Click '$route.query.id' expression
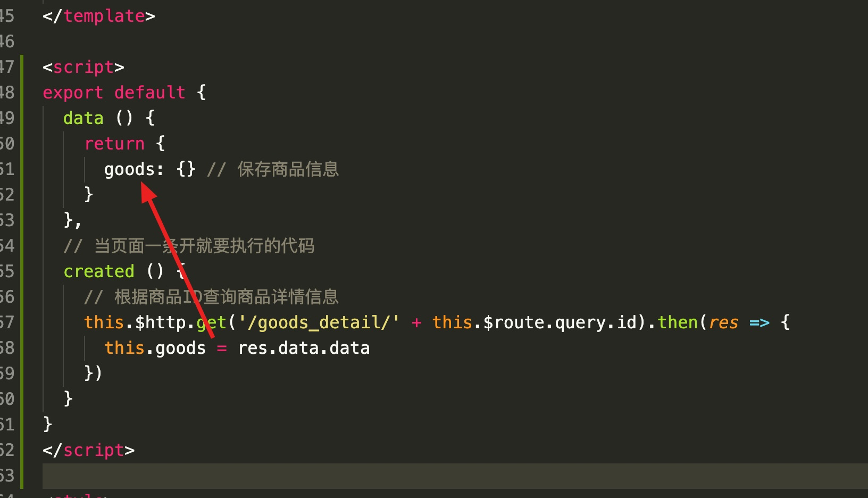The height and width of the screenshot is (498, 868). click(x=560, y=322)
